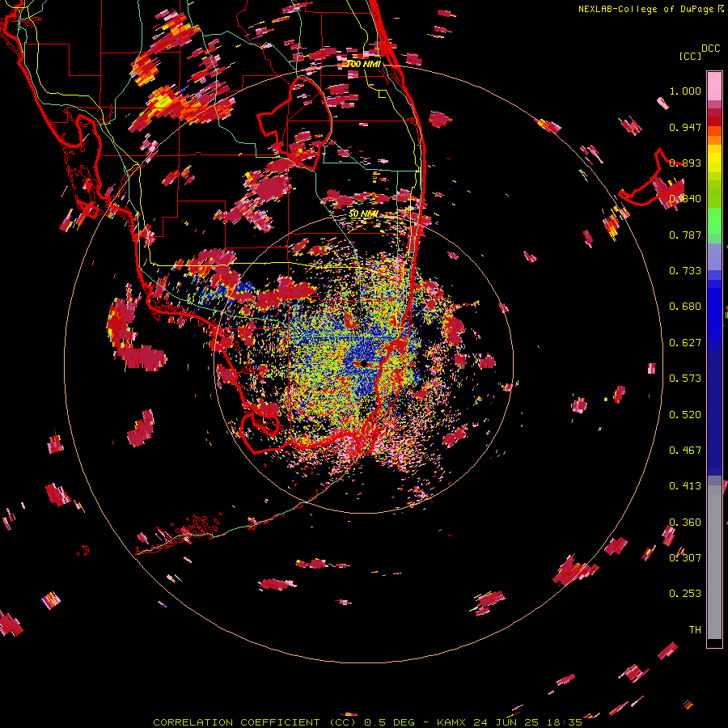Screen dimensions: 728x728
Task: Click the 0.307 scale value
Action: click(685, 557)
